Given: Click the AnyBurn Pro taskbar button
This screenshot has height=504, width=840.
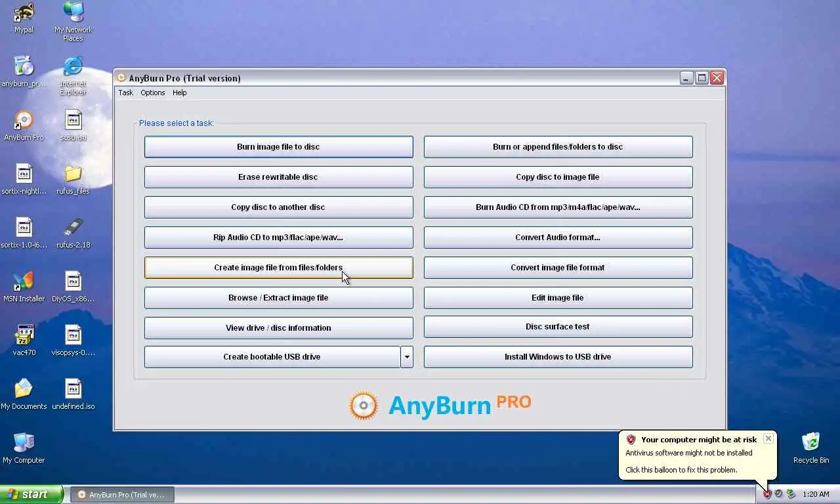Looking at the screenshot, I should click(122, 495).
